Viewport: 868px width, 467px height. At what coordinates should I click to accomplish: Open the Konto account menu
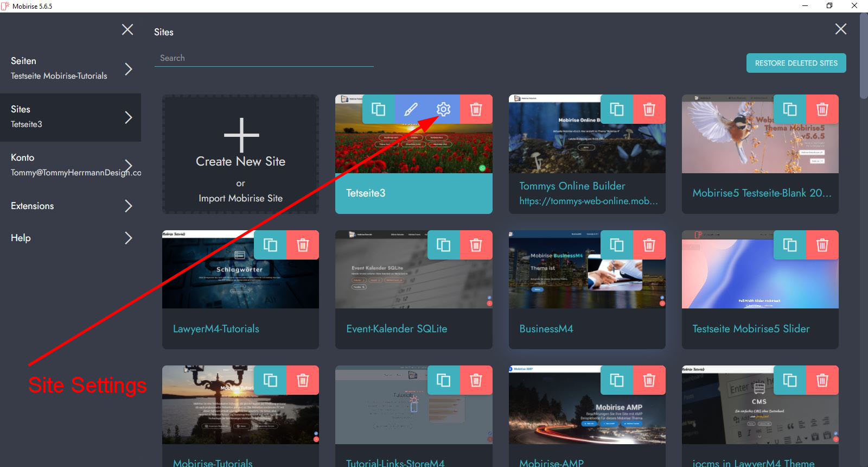tap(71, 165)
